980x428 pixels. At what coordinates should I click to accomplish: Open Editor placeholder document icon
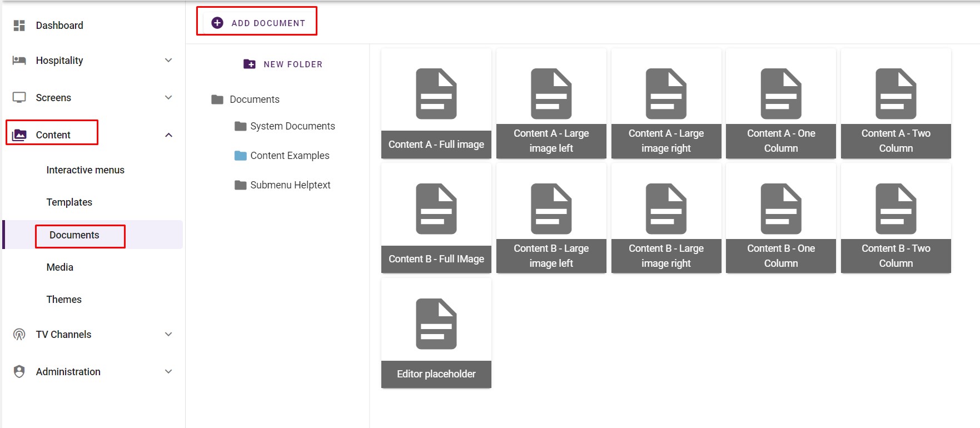coord(436,324)
